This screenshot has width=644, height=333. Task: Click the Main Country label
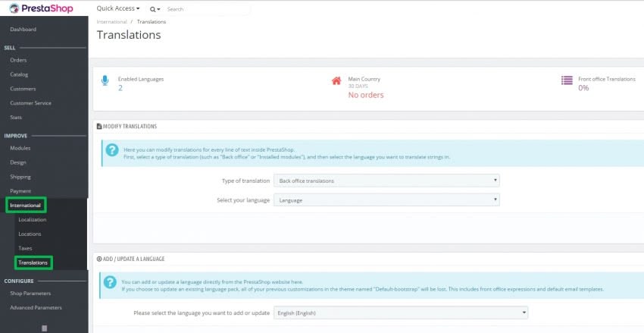tap(364, 79)
